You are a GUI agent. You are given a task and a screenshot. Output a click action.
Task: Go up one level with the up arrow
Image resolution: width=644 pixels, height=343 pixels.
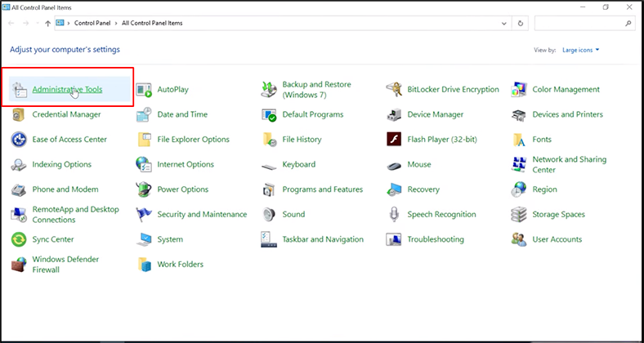[47, 24]
